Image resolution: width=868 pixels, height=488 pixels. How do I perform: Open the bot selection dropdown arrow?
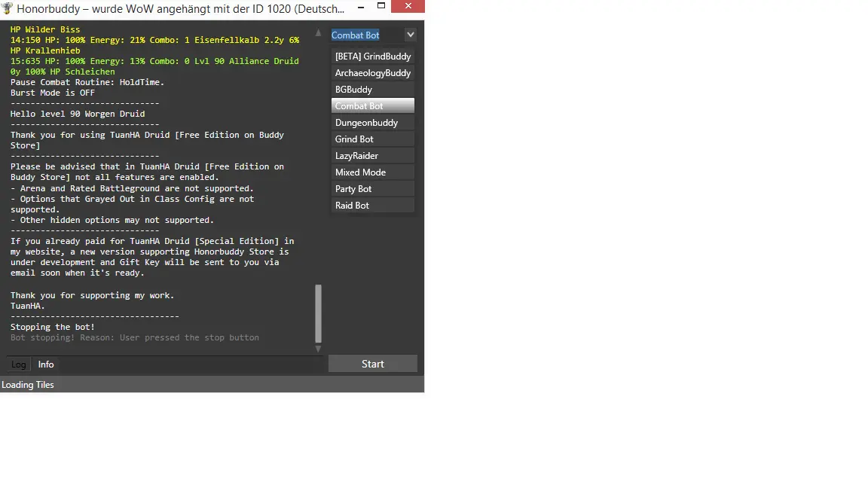click(410, 35)
